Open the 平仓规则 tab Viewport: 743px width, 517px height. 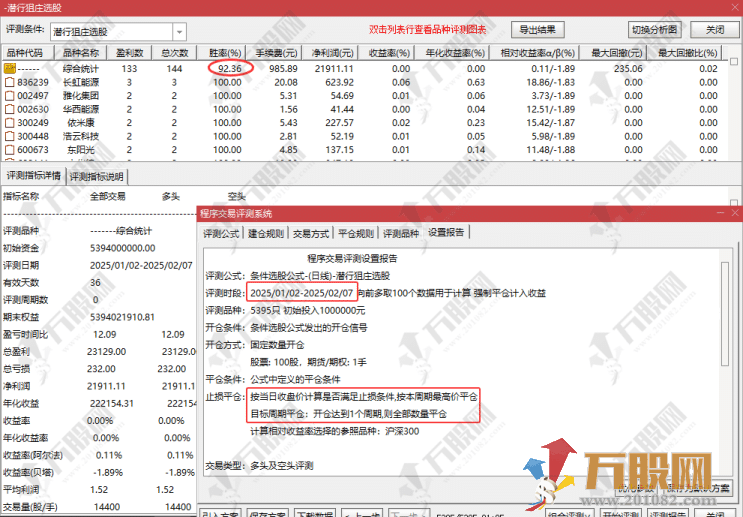pos(356,233)
